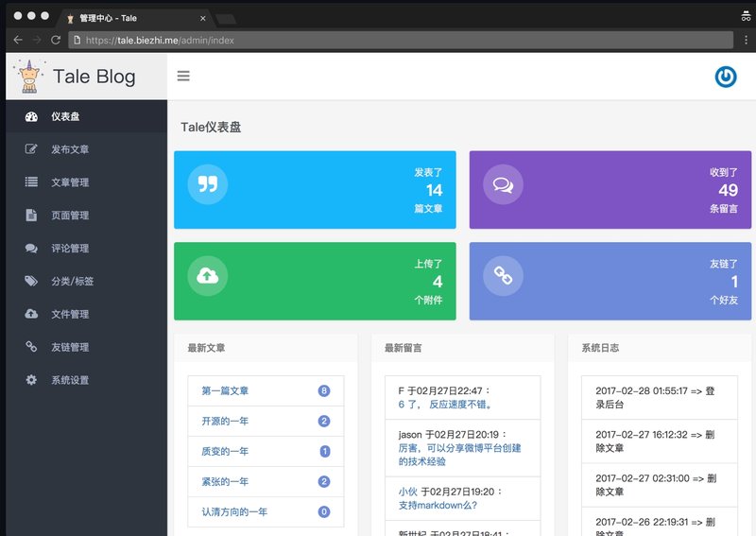Click the 1 个好友 count

(x=734, y=282)
